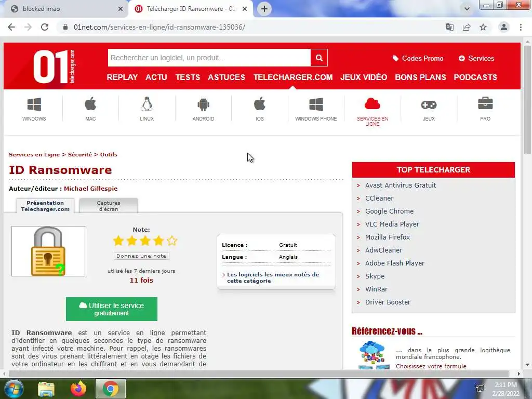
Task: Open the Captures d'écran tab
Action: 109,206
